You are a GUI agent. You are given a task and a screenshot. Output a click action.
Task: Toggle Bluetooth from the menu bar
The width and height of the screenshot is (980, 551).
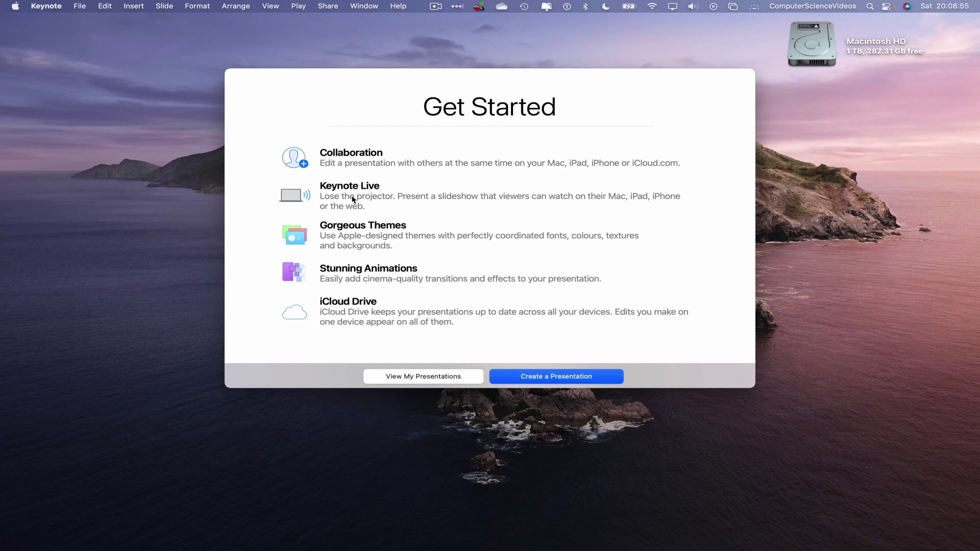click(585, 6)
